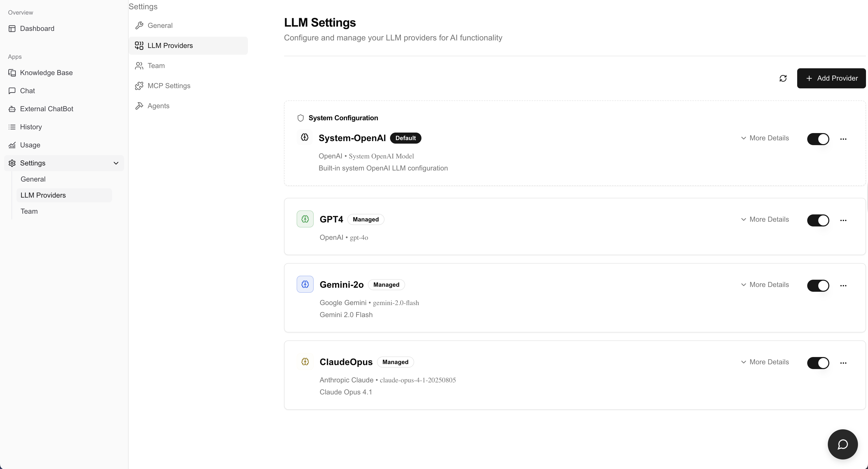This screenshot has height=469, width=868.
Task: Open the Dashboard from the sidebar
Action: click(36, 29)
